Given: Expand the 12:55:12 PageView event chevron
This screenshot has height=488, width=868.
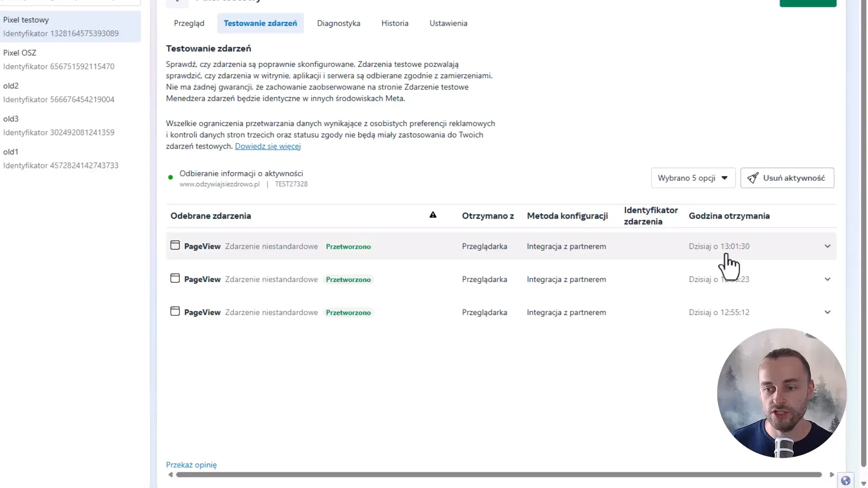Looking at the screenshot, I should click(827, 312).
